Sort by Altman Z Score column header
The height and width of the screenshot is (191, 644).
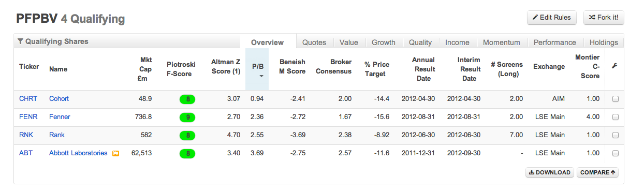point(226,67)
